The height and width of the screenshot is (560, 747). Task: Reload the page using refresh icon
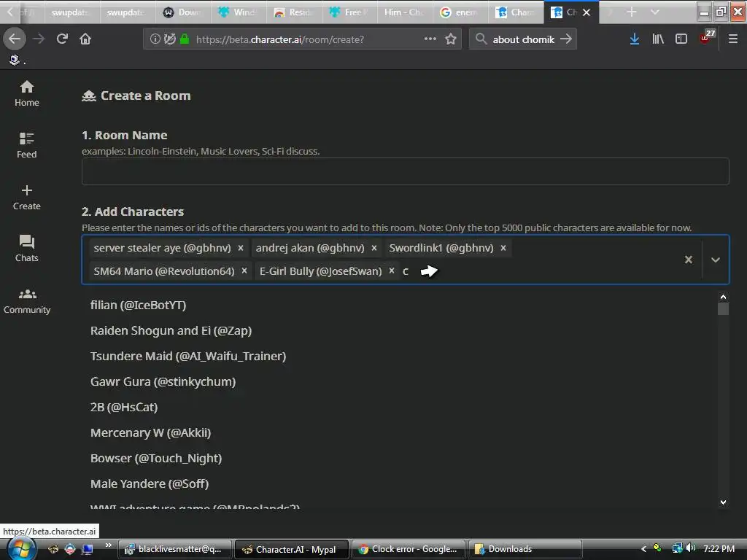[x=62, y=39]
